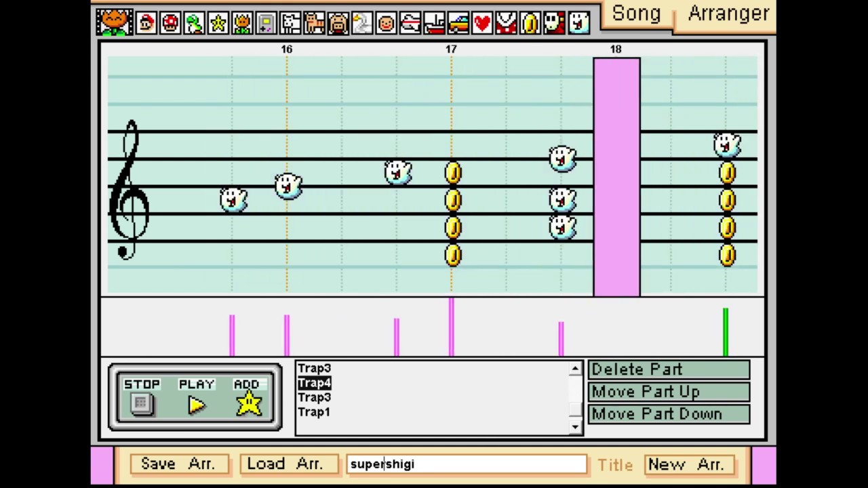This screenshot has height=488, width=868.
Task: Pick the baby face instrument
Action: click(x=386, y=24)
